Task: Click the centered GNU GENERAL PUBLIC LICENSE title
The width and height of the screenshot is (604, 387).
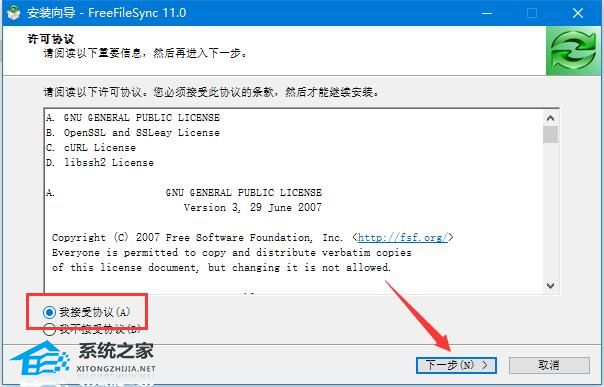Action: pos(243,193)
